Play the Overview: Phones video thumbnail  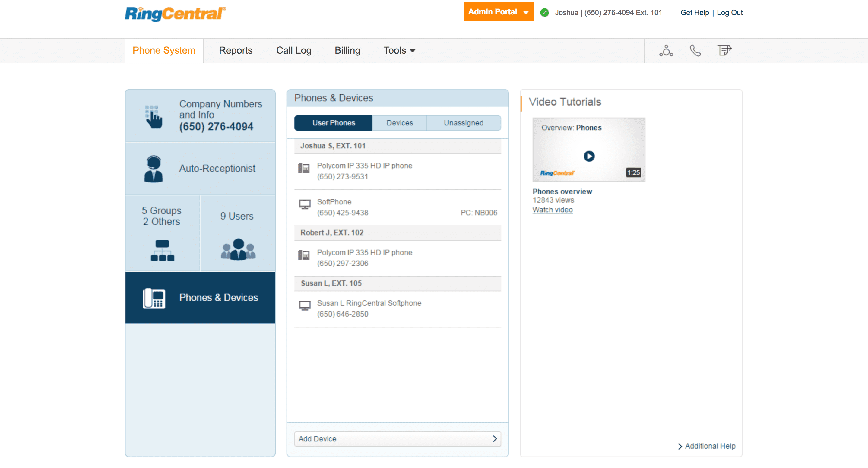(589, 156)
